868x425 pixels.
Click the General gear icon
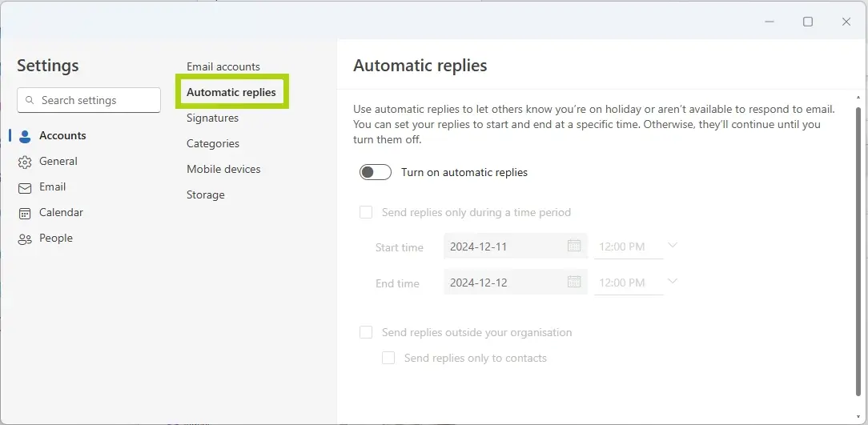(25, 162)
